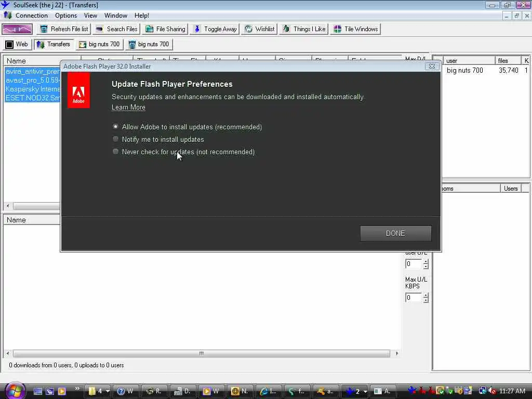Select the avira_antivir download row
This screenshot has width=532, height=399.
32,72
